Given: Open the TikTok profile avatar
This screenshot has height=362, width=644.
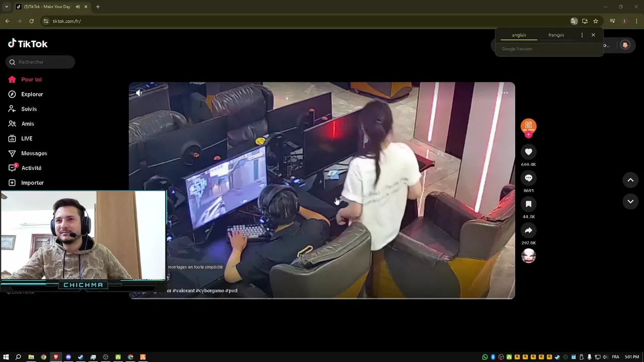Looking at the screenshot, I should tap(625, 45).
